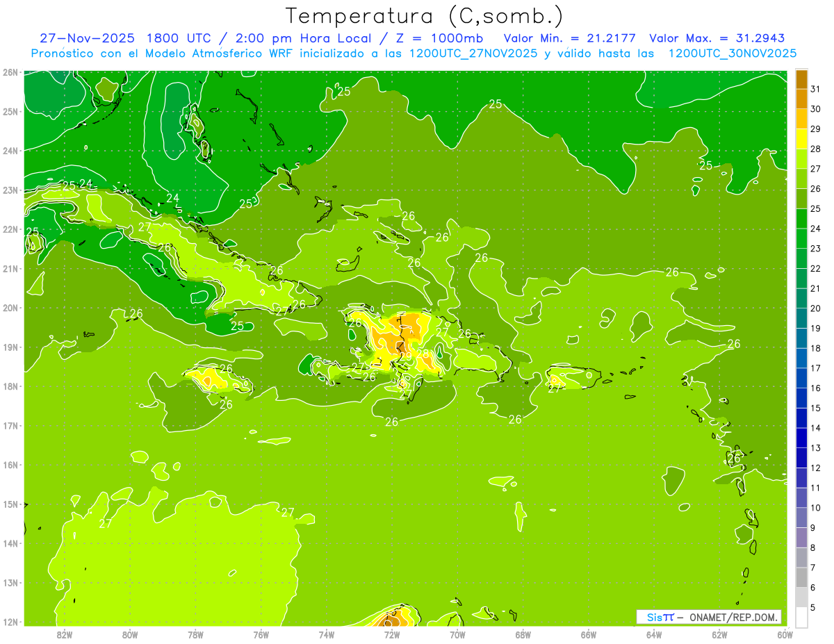Image resolution: width=834 pixels, height=644 pixels.
Task: Click the "20N" latitude axis label
Action: click(x=10, y=308)
